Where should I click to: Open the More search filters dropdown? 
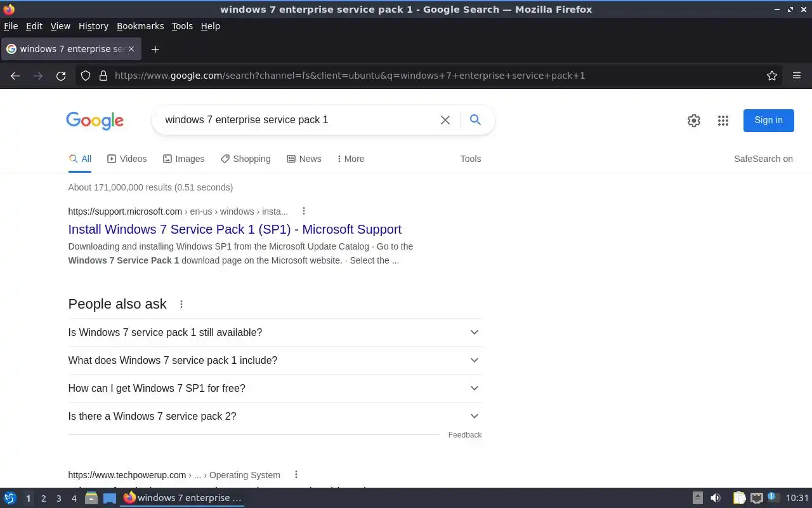tap(350, 159)
